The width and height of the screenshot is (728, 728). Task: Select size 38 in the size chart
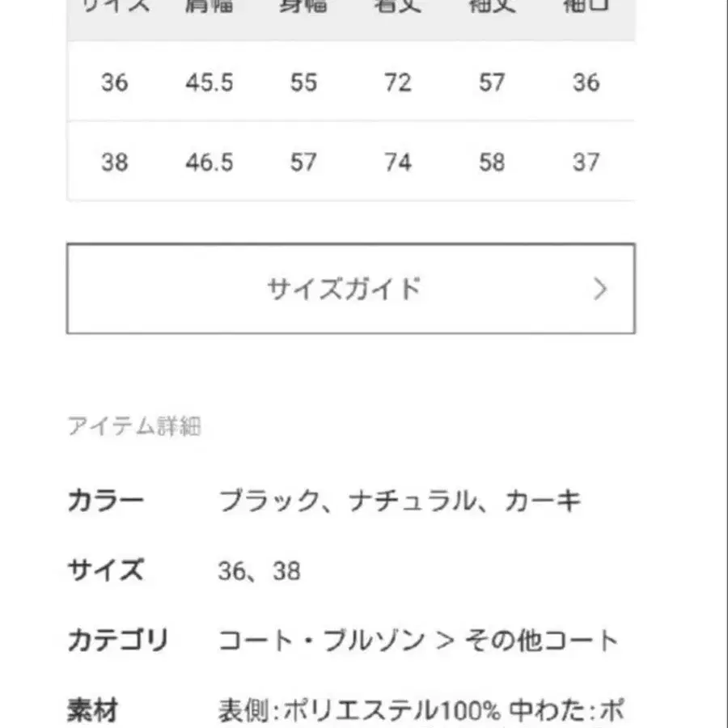(116, 163)
